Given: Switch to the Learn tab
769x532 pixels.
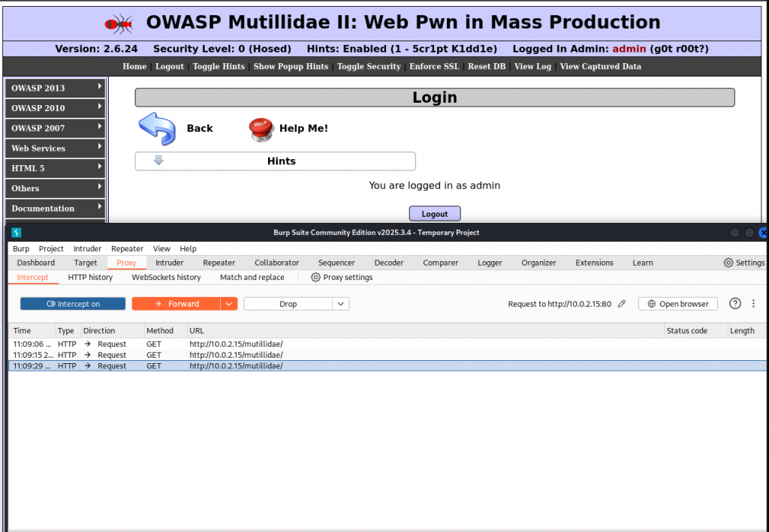Looking at the screenshot, I should pos(643,263).
